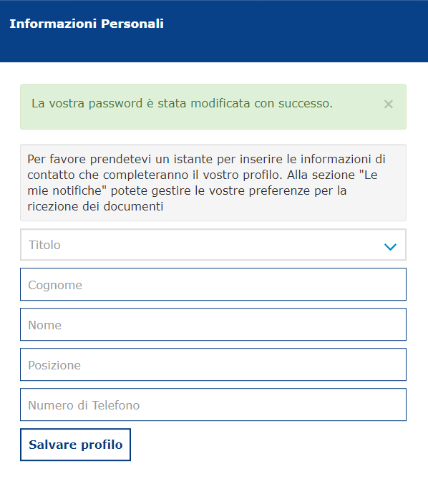Click the green password changed message text
This screenshot has height=504, width=428.
(182, 104)
